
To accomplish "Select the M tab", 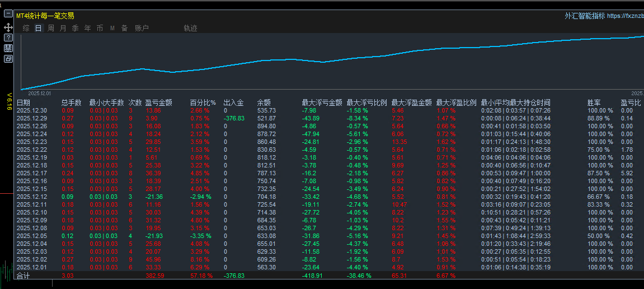I will pos(112,29).
